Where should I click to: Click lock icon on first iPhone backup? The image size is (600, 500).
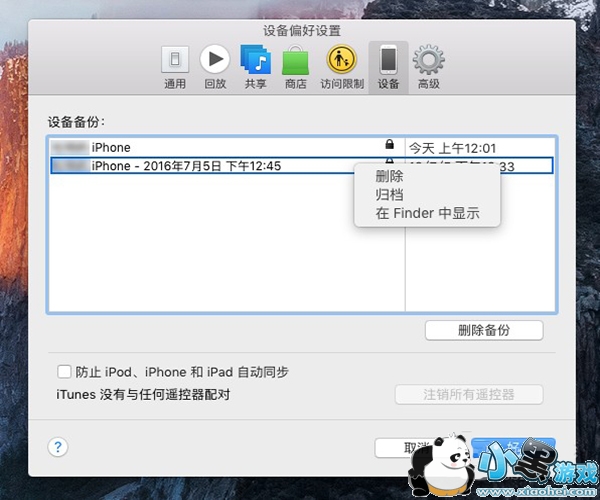(x=389, y=146)
